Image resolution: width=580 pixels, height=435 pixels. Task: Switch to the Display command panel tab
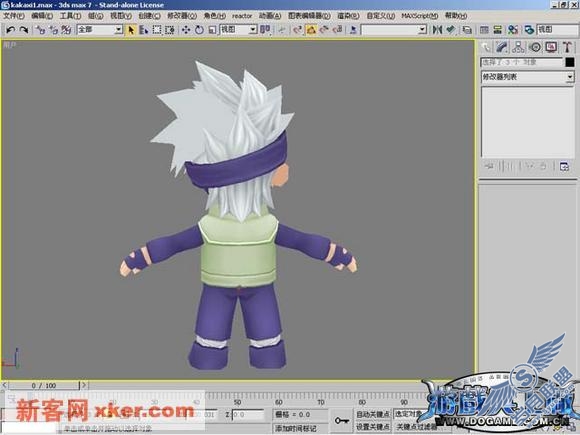pos(551,47)
